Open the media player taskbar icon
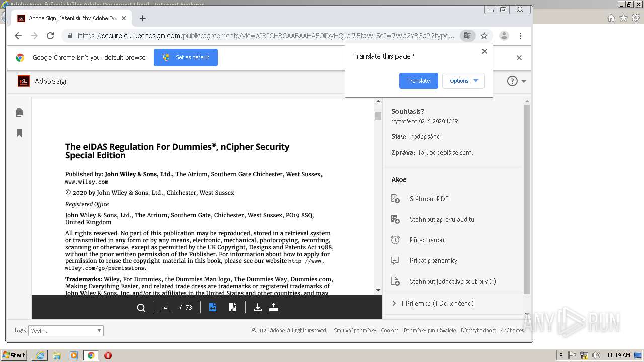644x362 pixels. pyautogui.click(x=74, y=355)
